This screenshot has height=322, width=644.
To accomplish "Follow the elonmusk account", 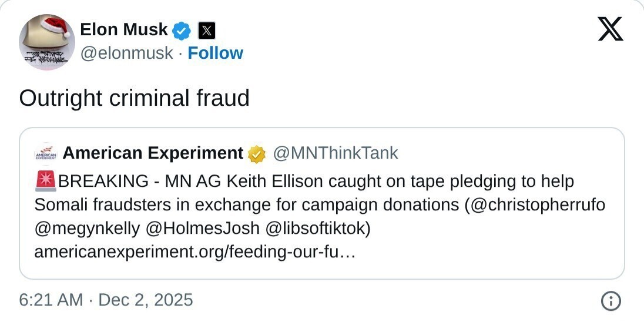I will coord(215,53).
